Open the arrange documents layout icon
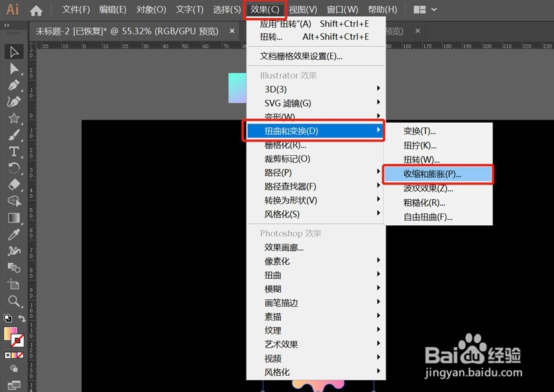This screenshot has height=392, width=554. (419, 10)
